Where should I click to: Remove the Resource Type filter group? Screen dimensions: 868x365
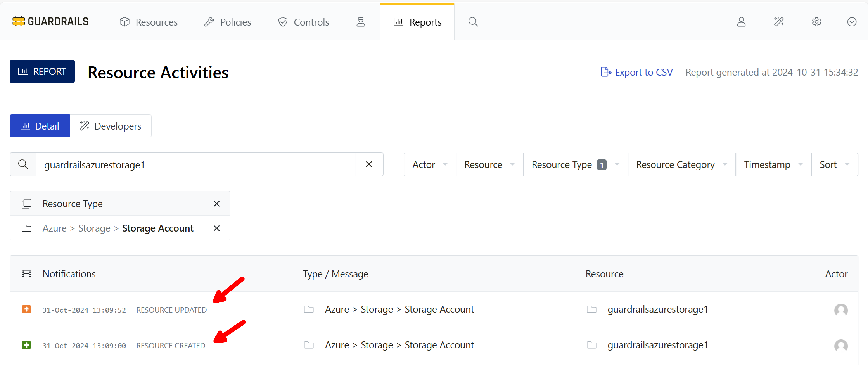216,204
